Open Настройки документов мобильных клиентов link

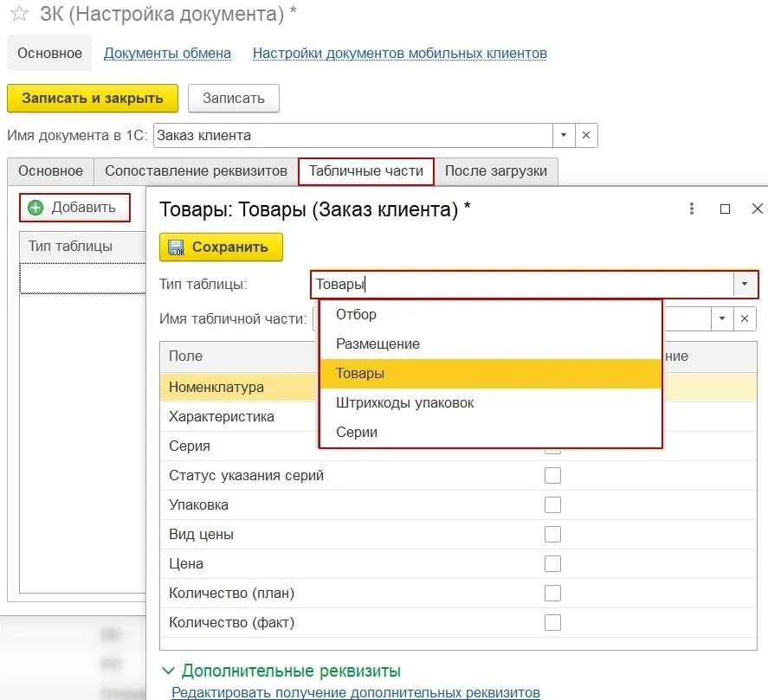tap(400, 53)
